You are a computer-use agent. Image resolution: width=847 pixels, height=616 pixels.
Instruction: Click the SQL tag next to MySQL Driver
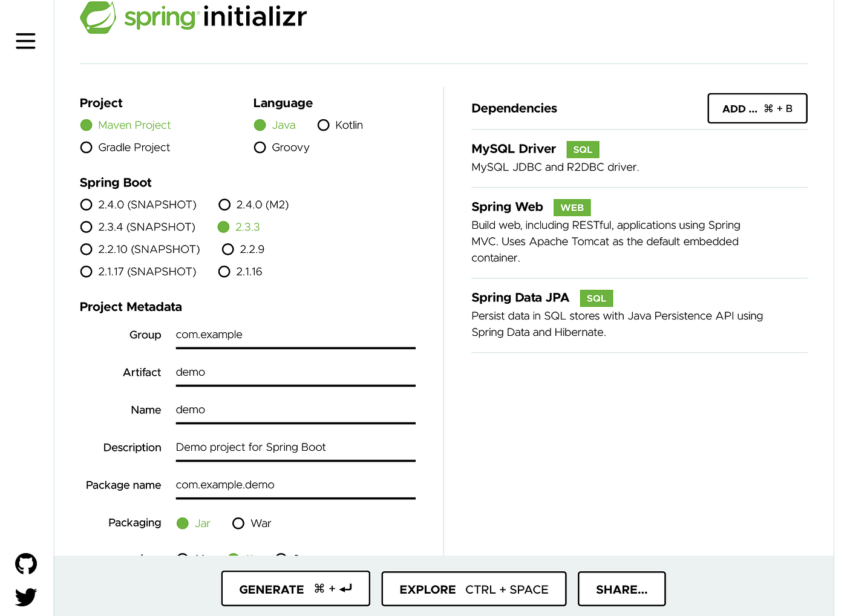(583, 149)
